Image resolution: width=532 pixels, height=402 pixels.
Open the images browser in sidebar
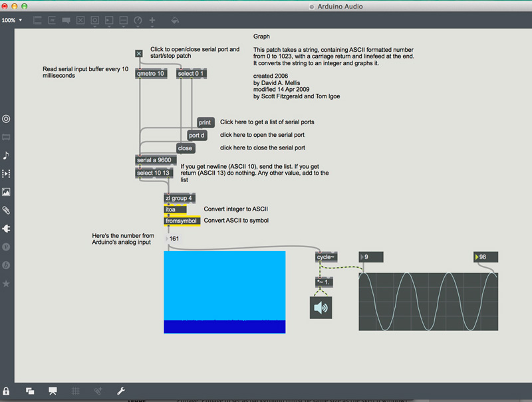coord(6,192)
